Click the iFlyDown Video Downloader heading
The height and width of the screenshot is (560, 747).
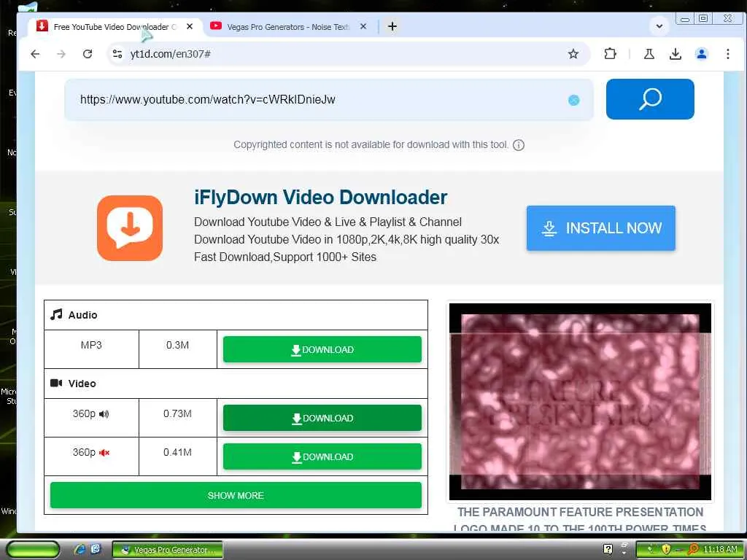coord(321,197)
